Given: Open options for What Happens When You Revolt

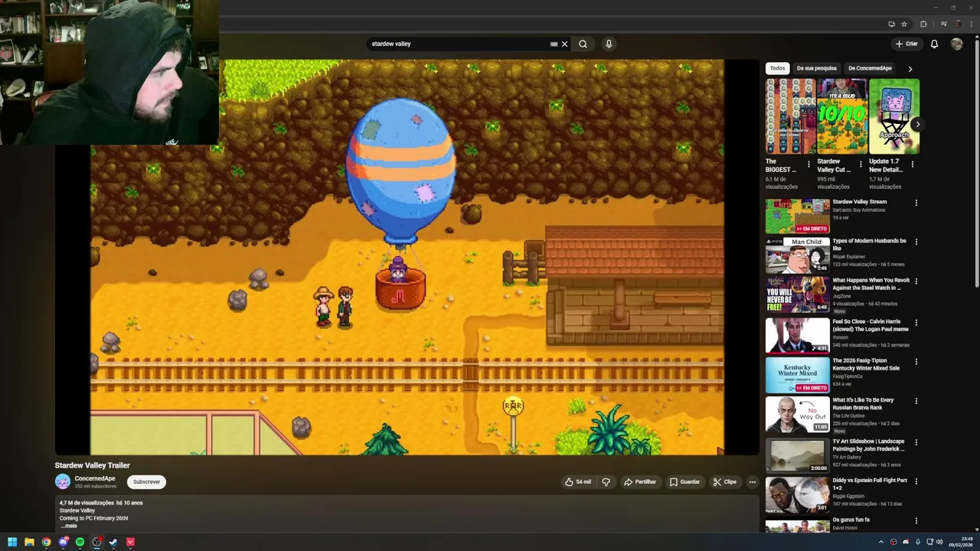Looking at the screenshot, I should tap(916, 281).
